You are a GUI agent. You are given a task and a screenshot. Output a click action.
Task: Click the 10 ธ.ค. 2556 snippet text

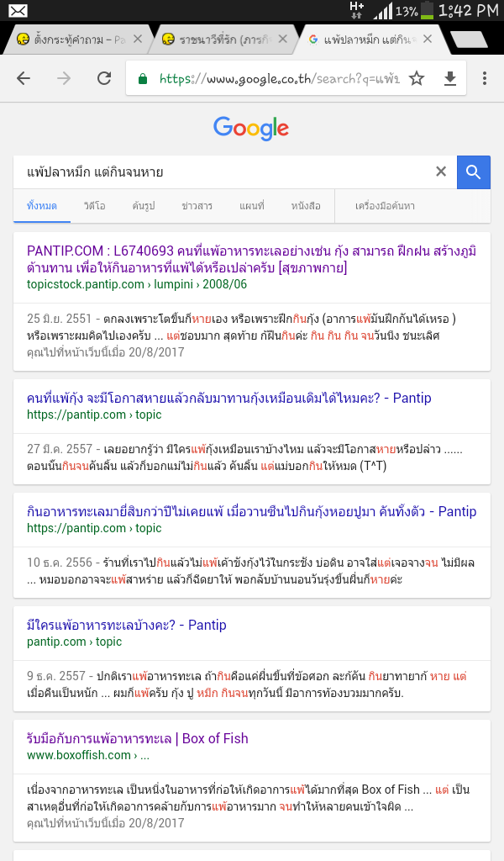point(250,571)
